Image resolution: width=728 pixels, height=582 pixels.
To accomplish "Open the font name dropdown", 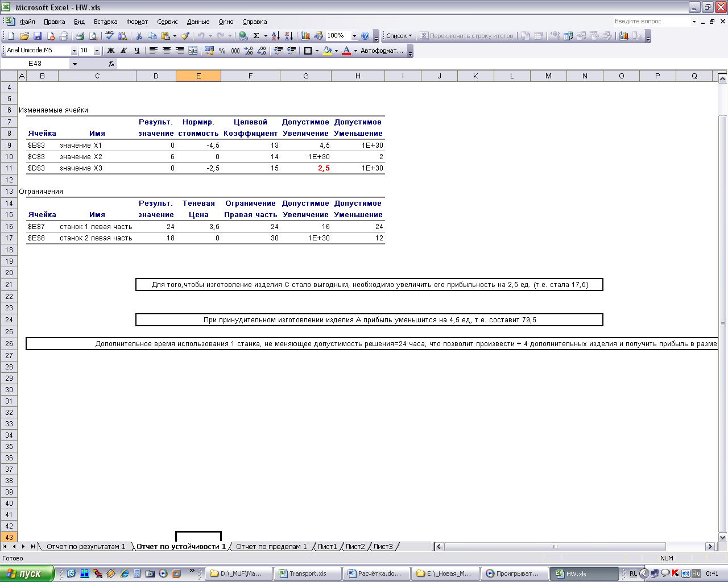I will click(x=74, y=51).
